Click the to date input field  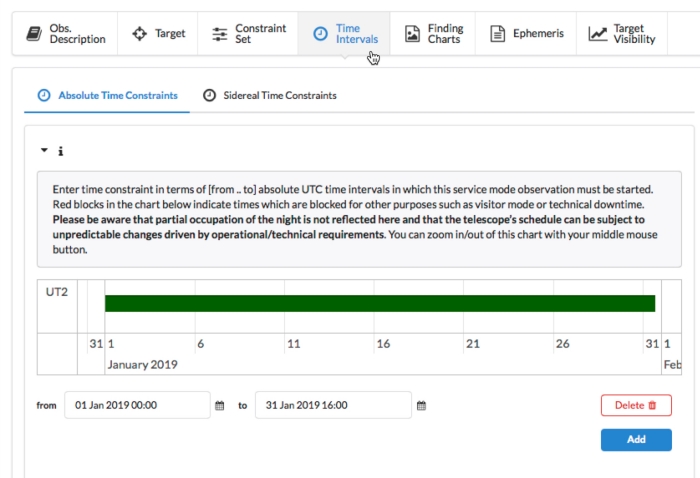pos(332,405)
